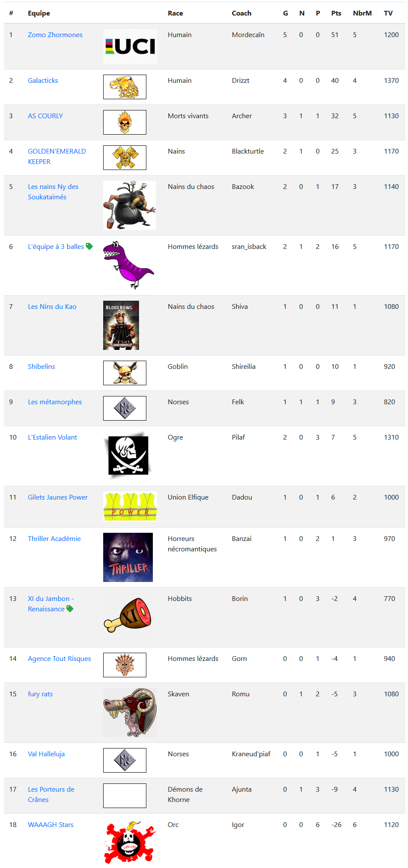Open the GOLDEN'EMERALD KEEPER team link
This screenshot has height=868, width=408.
tap(57, 156)
